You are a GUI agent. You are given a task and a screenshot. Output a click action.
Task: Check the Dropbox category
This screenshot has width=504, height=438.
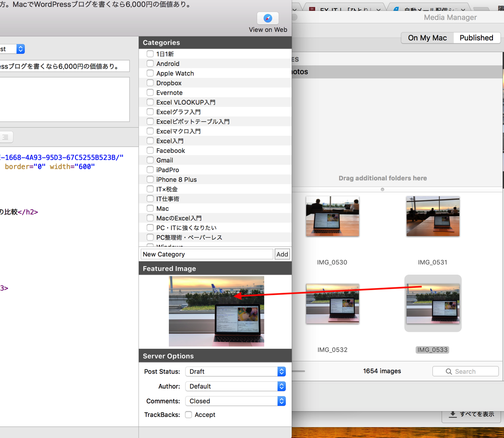pyautogui.click(x=150, y=83)
